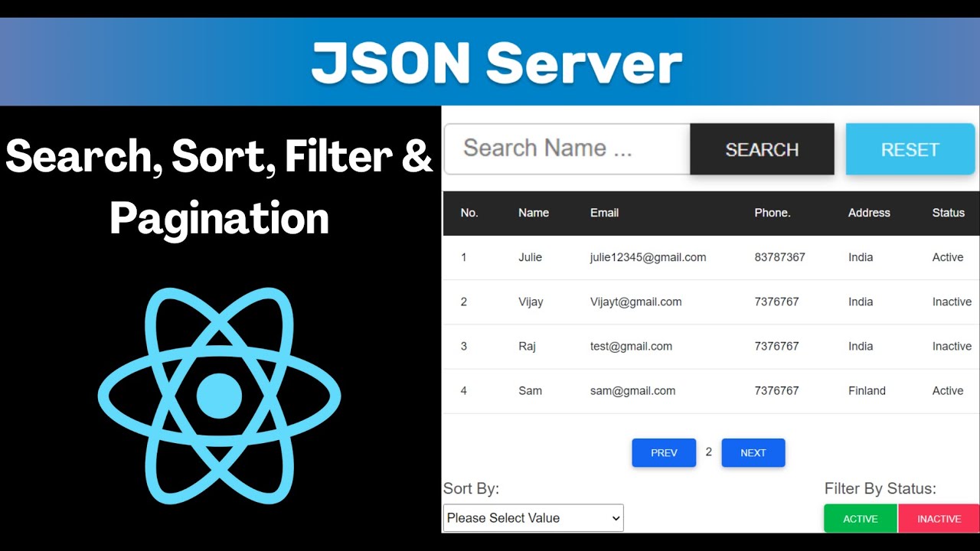The width and height of the screenshot is (980, 551).
Task: Click email test@gmail.com
Action: [x=631, y=346]
